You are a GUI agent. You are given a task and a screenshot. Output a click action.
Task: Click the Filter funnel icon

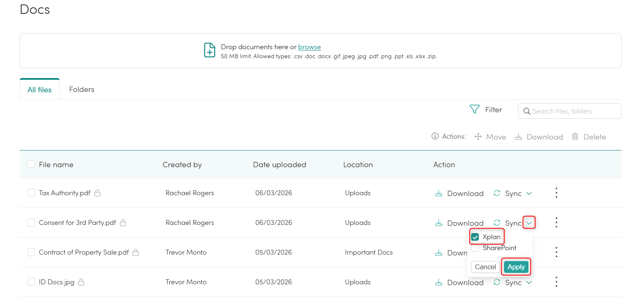474,109
